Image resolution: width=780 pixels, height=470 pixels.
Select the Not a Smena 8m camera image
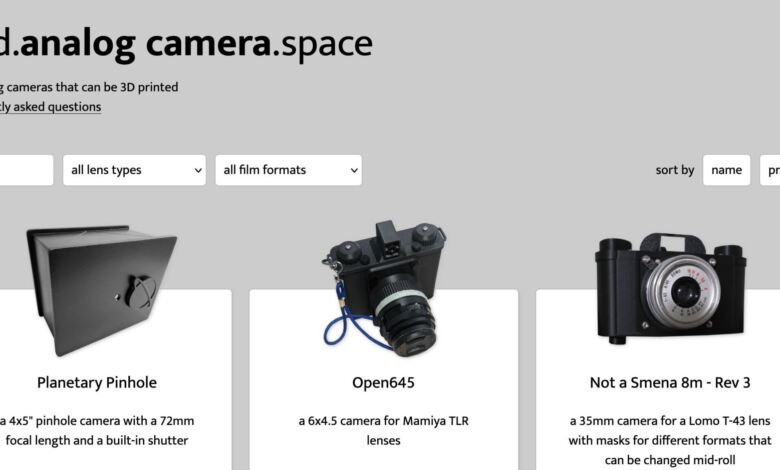pyautogui.click(x=670, y=288)
